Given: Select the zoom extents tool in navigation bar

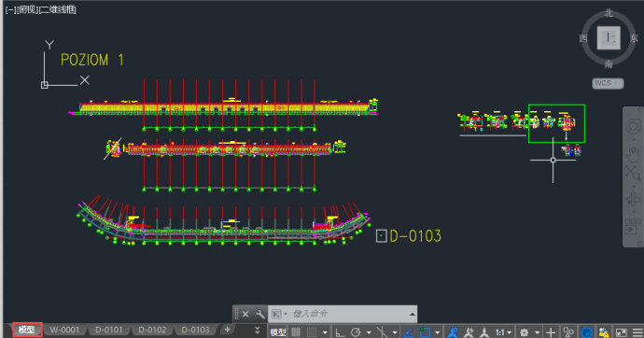Looking at the screenshot, I should (x=633, y=173).
